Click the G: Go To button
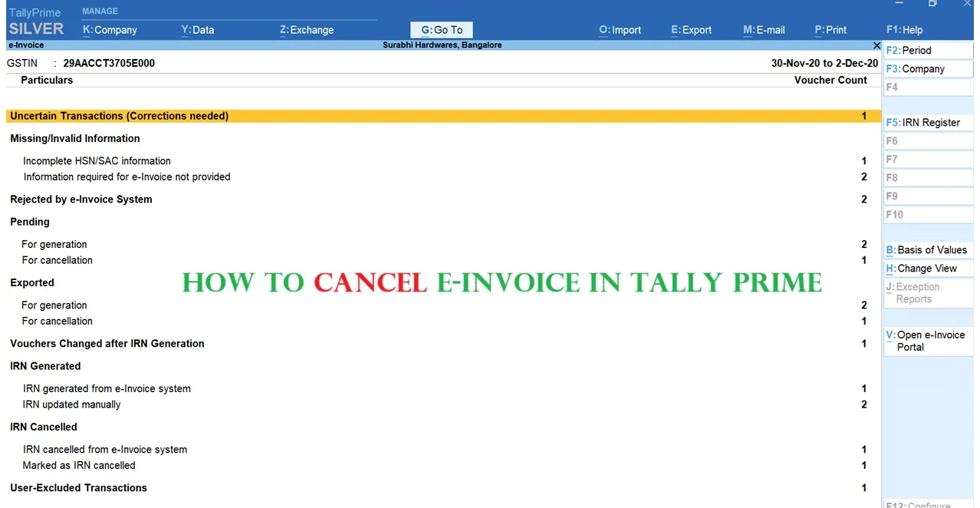980x508 pixels. (442, 30)
